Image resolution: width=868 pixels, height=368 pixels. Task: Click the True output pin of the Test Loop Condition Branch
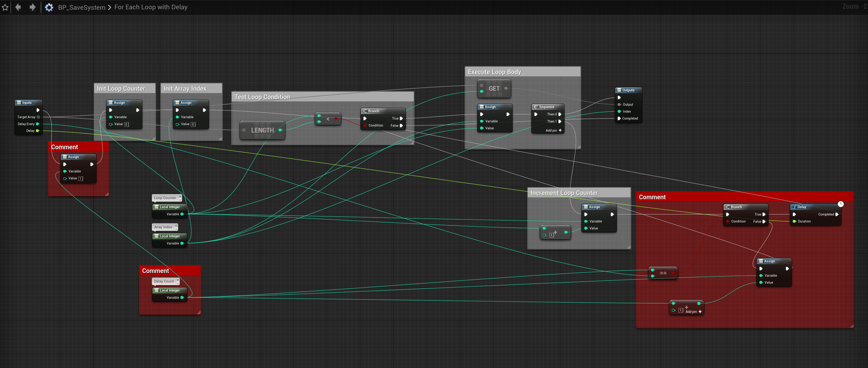tap(401, 118)
